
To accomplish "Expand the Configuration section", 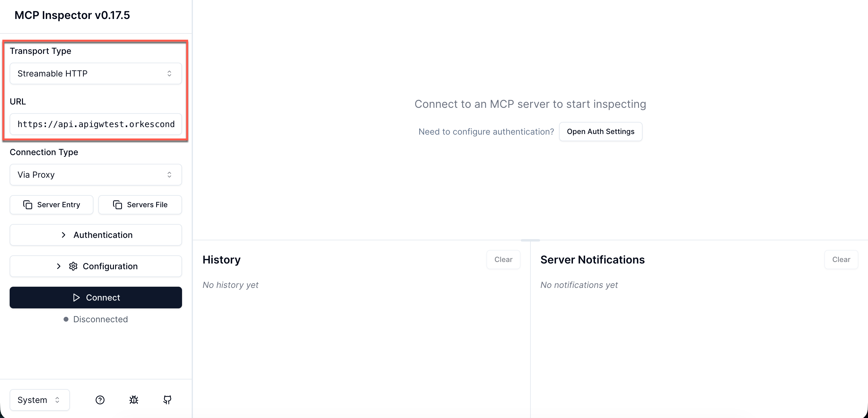I will 96,266.
